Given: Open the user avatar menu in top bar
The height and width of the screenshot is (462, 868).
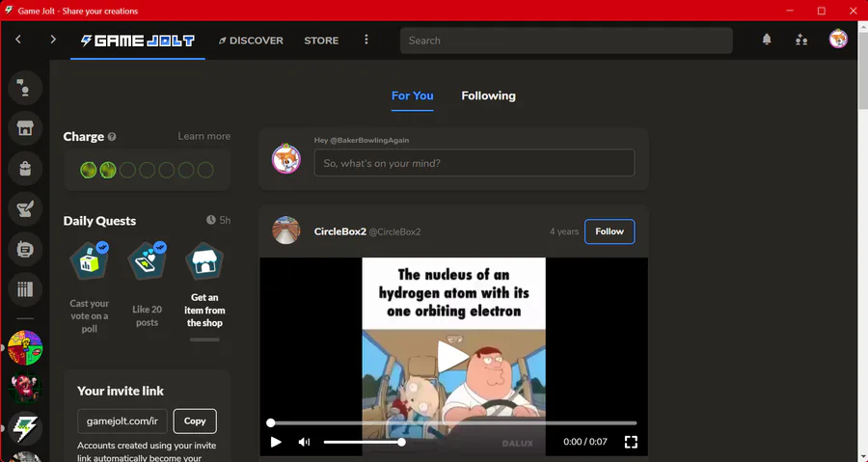Looking at the screenshot, I should pyautogui.click(x=838, y=40).
